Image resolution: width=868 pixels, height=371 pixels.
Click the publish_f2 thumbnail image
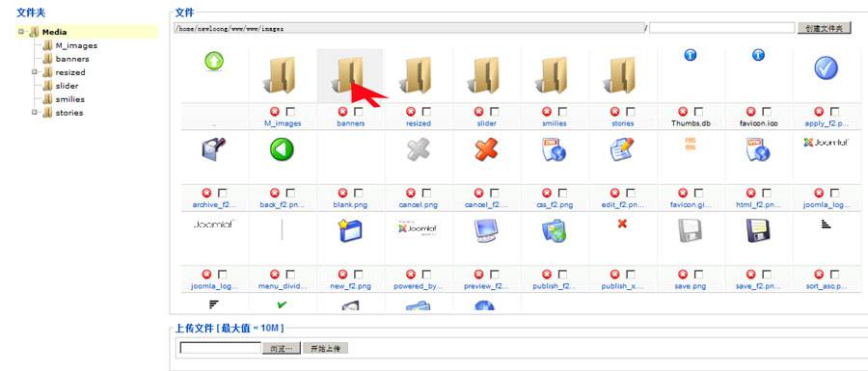click(555, 230)
